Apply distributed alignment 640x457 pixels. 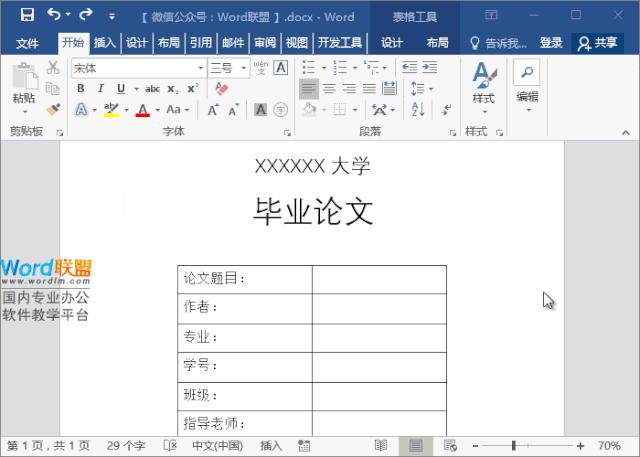point(389,89)
